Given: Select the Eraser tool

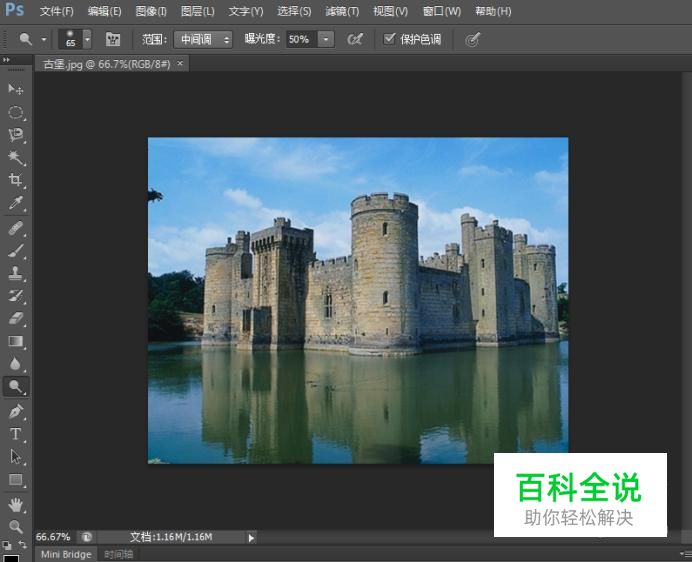Looking at the screenshot, I should pos(16,318).
